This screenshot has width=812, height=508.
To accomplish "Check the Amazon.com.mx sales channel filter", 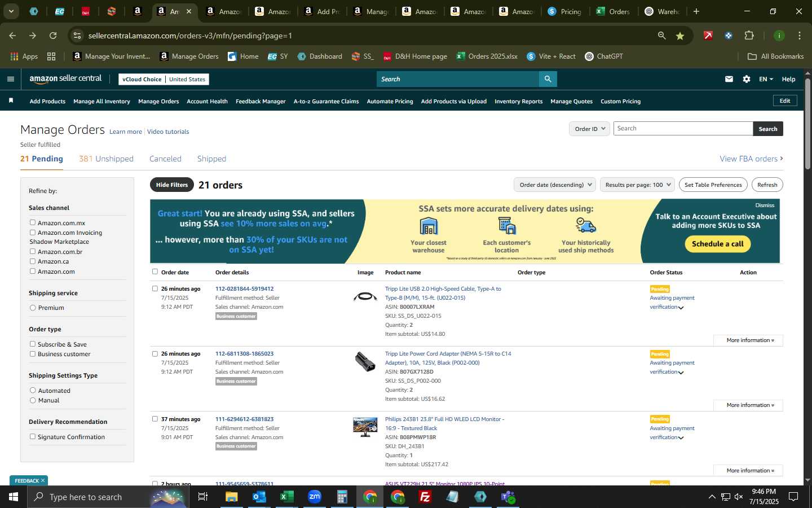I will click(x=33, y=222).
